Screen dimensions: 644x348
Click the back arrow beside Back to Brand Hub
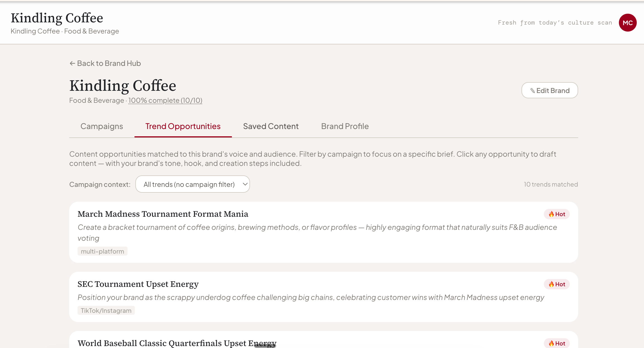click(72, 63)
